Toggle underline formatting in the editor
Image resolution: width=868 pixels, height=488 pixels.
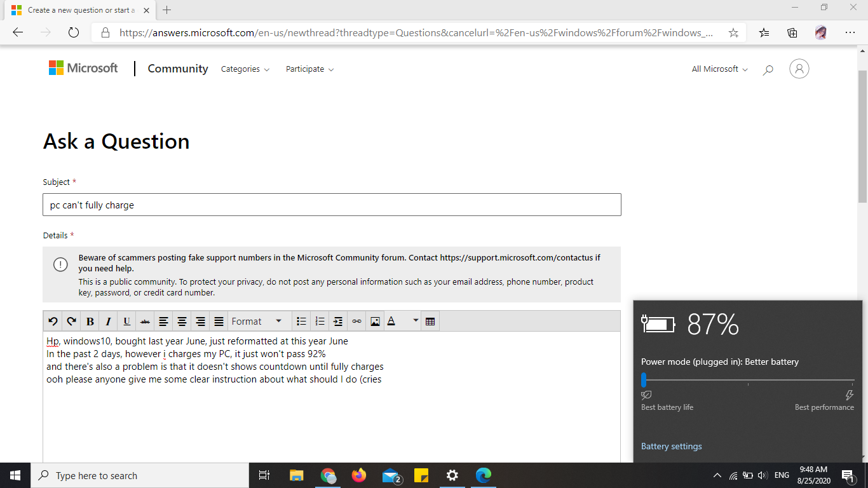pyautogui.click(x=126, y=322)
